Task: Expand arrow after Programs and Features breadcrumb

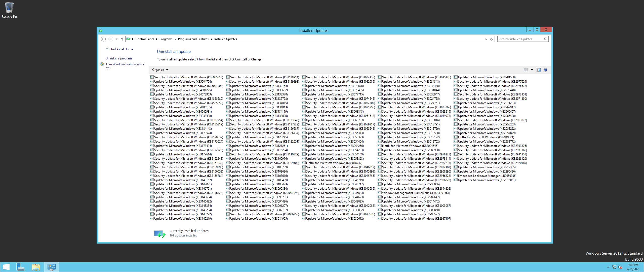Action: coord(212,39)
